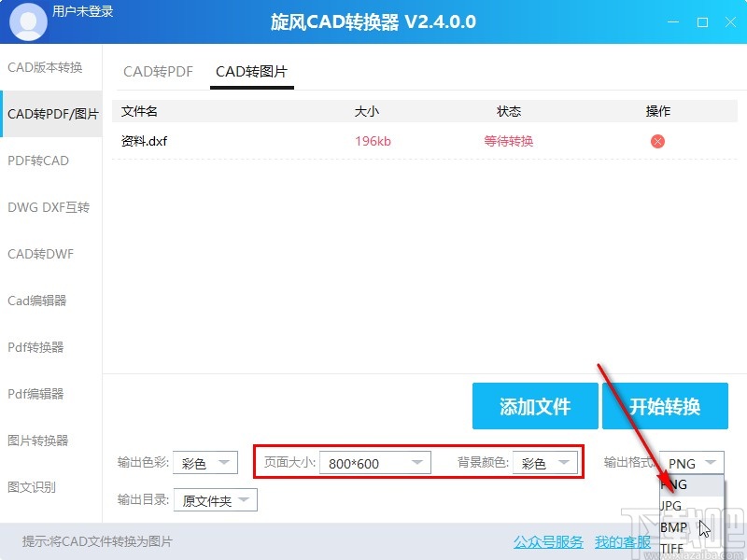Select the CAD转DWF sidebar tool
The height and width of the screenshot is (560, 747).
(40, 254)
